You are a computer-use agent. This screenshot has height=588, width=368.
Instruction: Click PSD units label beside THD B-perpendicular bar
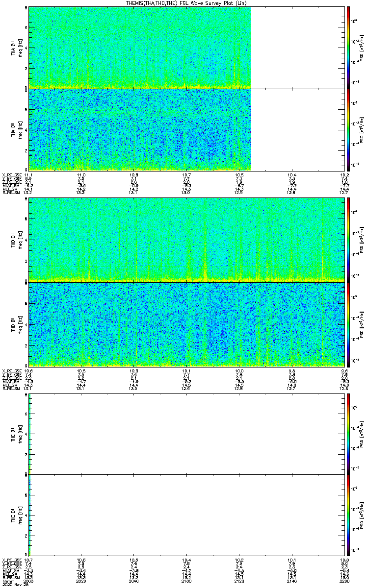click(362, 240)
